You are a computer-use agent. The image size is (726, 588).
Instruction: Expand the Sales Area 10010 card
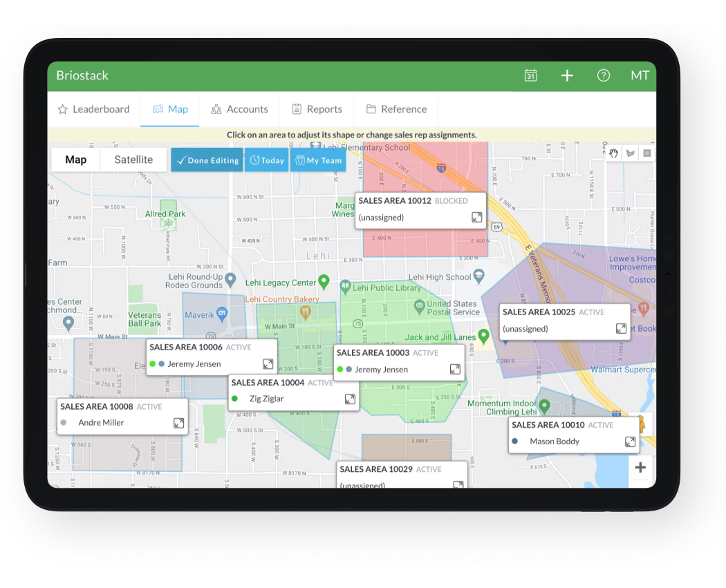pyautogui.click(x=630, y=442)
